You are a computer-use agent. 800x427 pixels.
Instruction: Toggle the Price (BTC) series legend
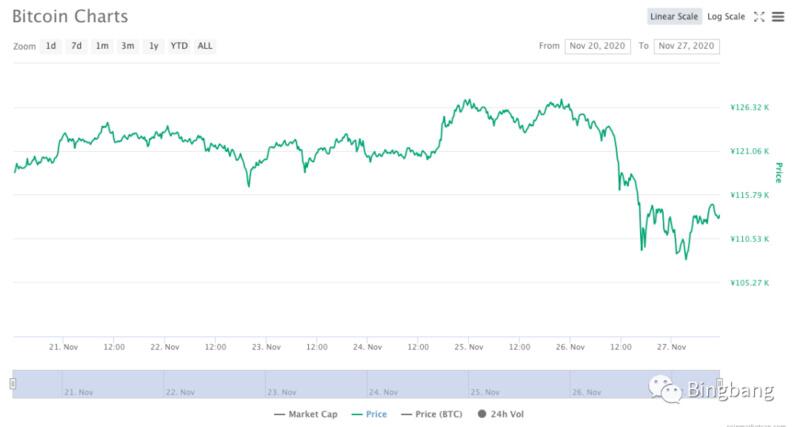(435, 413)
